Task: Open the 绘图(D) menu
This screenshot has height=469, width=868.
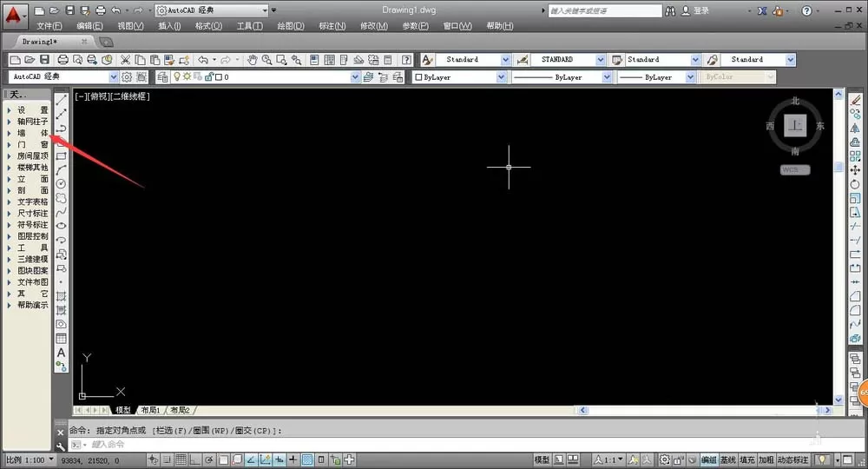Action: tap(291, 26)
